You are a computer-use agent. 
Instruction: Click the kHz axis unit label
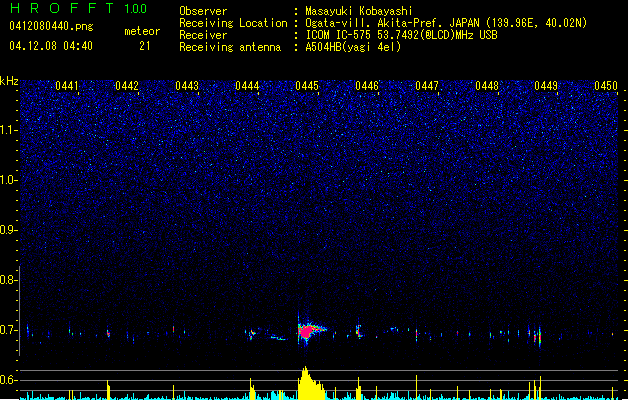(x=9, y=81)
